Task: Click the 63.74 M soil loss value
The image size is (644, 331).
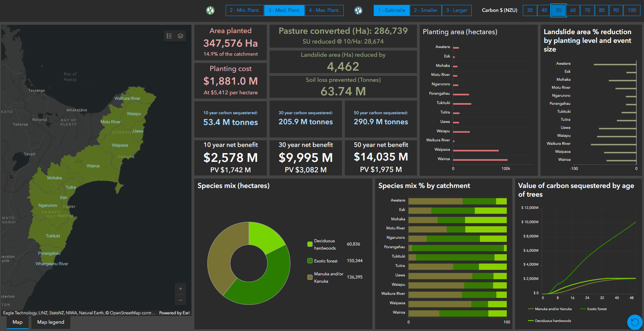Action: coord(343,91)
